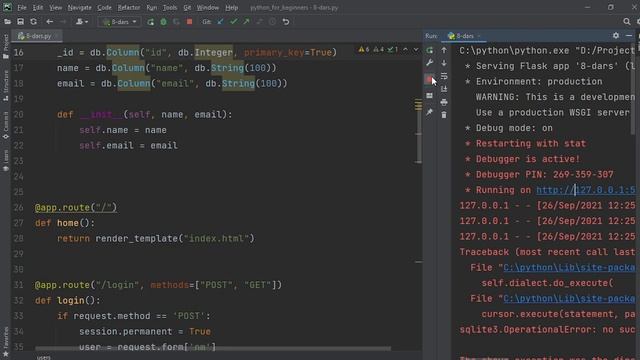640x360 pixels.
Task: Open the http://127.0.0.1 link in console
Action: point(586,190)
